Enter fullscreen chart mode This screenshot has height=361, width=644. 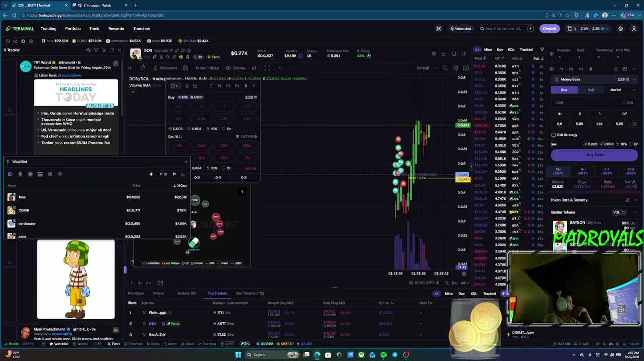pyautogui.click(x=267, y=68)
